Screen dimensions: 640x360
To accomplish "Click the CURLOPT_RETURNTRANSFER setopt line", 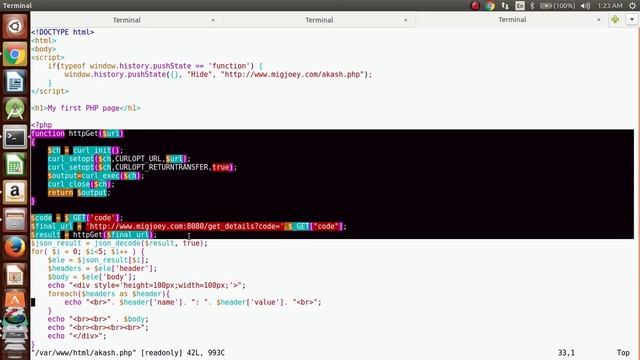I will [142, 167].
